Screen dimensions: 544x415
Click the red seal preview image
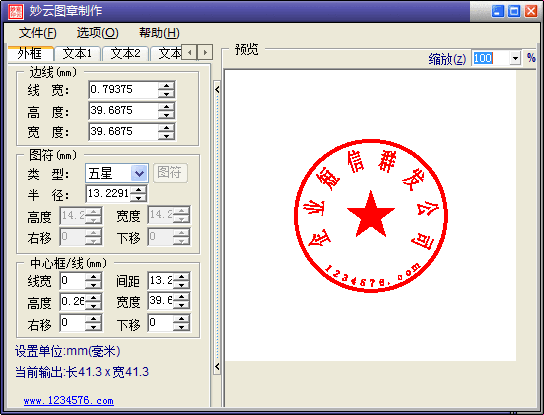coord(371,215)
